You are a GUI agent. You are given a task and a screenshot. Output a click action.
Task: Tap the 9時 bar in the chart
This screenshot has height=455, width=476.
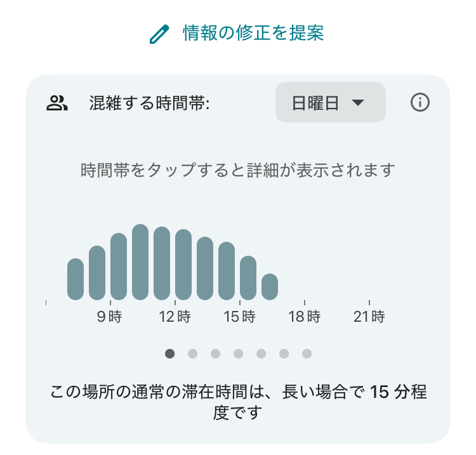pos(119,267)
